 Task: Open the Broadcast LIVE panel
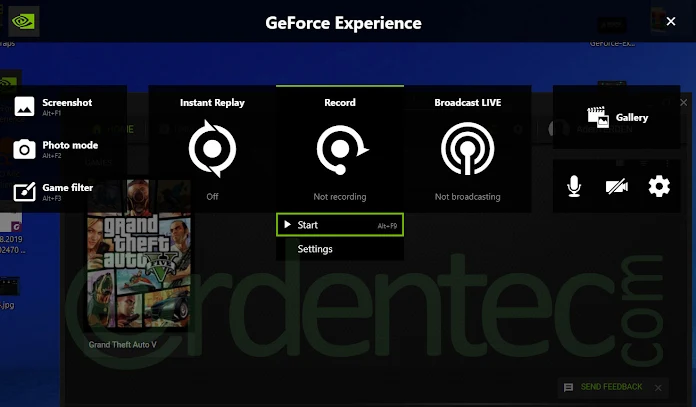point(467,149)
